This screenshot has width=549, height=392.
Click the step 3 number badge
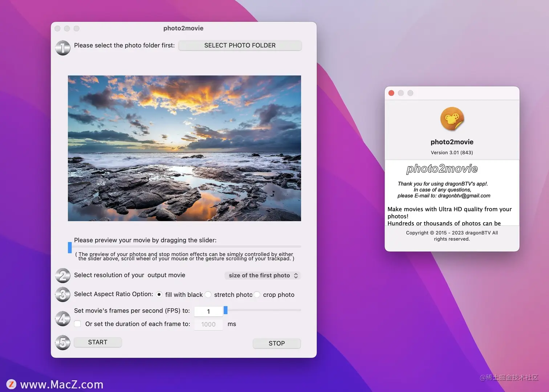click(x=63, y=294)
